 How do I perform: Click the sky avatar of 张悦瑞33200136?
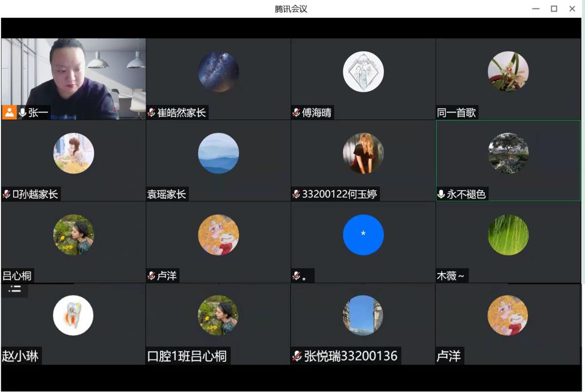click(363, 315)
